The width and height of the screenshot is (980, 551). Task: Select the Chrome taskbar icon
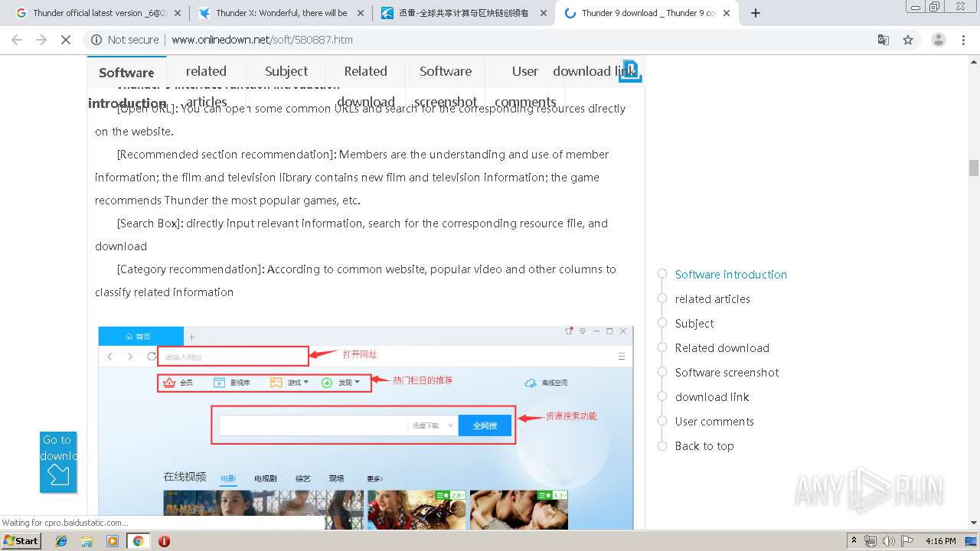(x=138, y=541)
